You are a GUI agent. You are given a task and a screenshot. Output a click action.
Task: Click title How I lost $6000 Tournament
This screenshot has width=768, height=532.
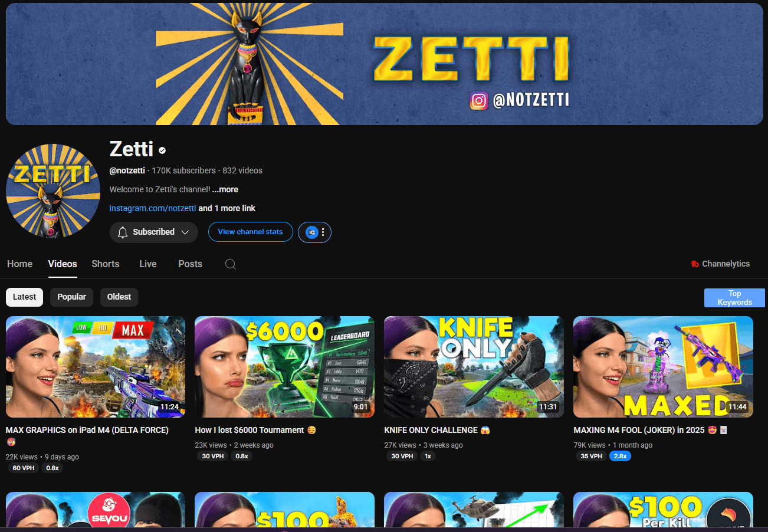[x=255, y=430]
